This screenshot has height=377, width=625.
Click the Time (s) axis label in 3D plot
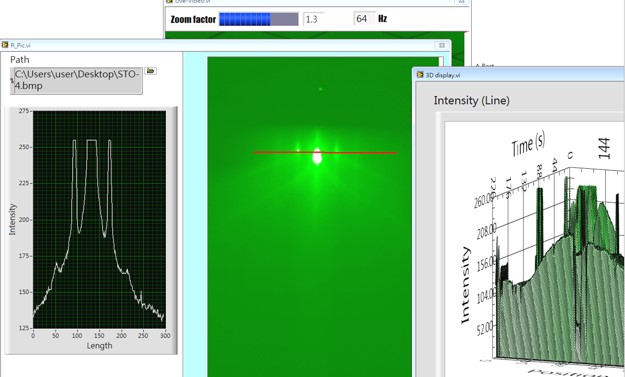[529, 144]
